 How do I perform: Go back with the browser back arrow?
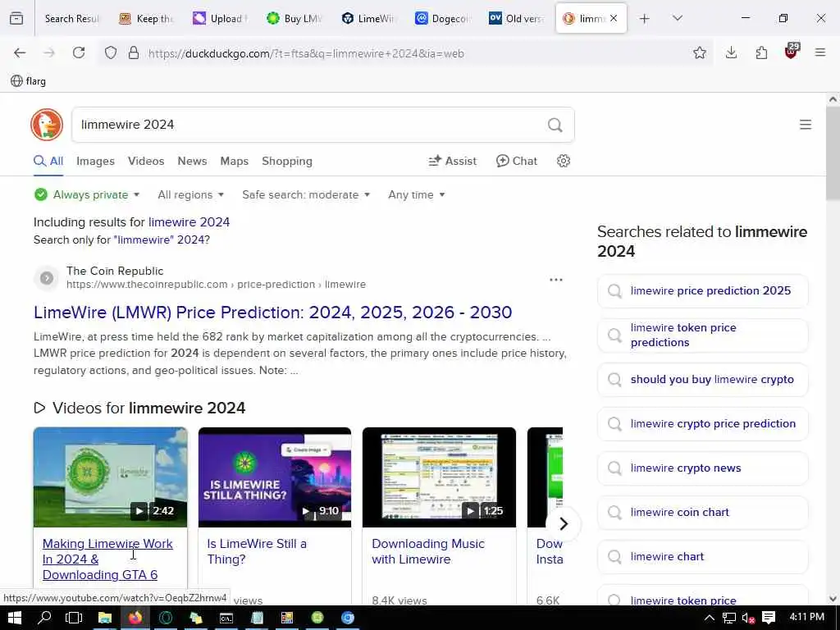click(x=20, y=52)
